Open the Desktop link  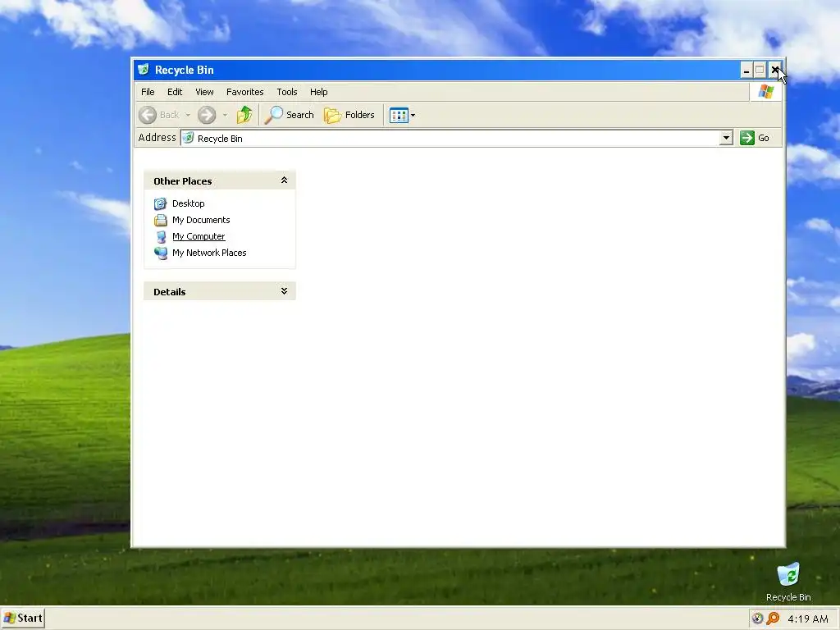point(189,203)
